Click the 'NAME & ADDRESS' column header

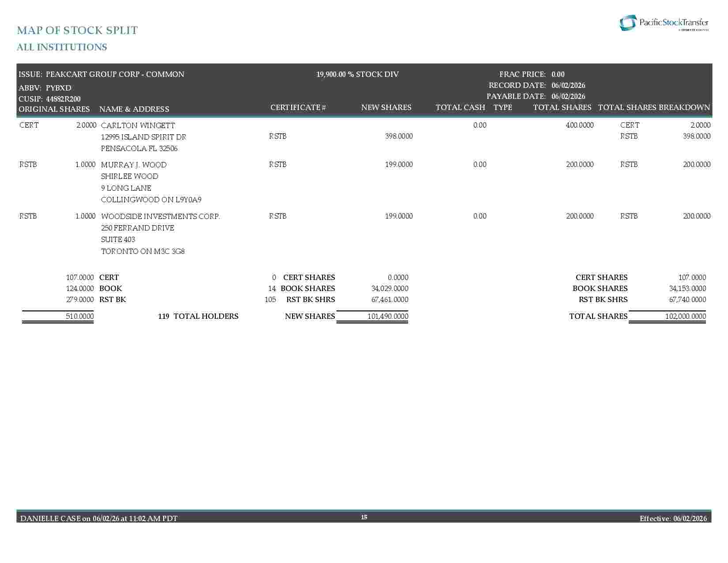134,109
